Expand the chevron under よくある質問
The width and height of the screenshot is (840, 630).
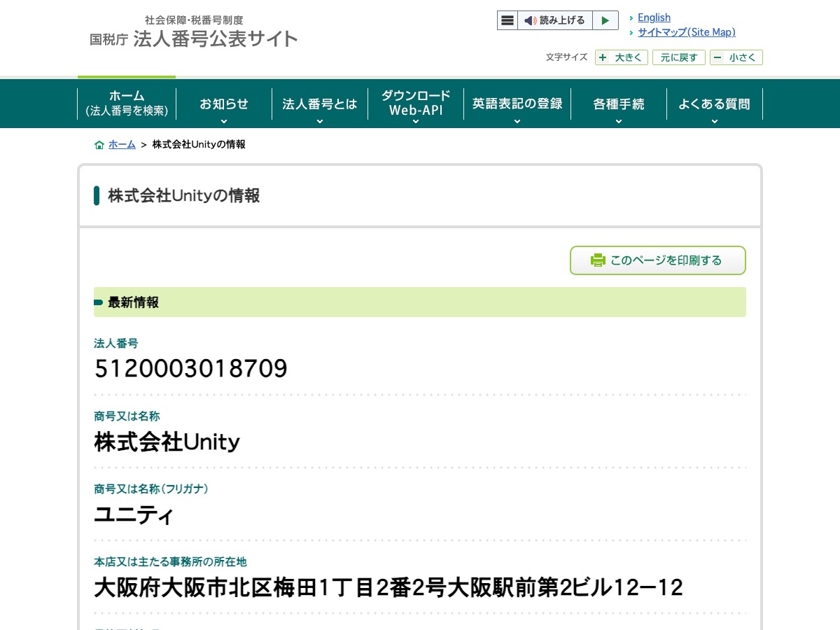714,121
